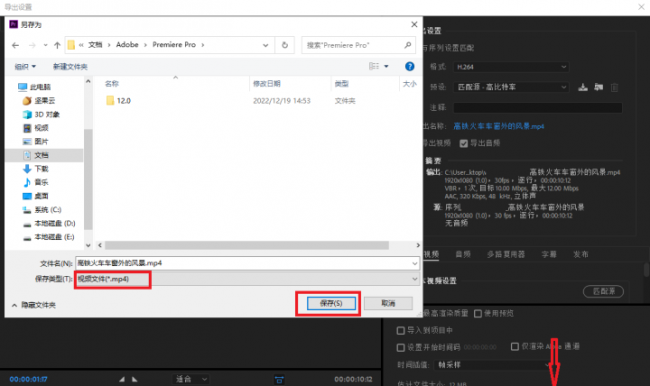The width and height of the screenshot is (650, 386).
Task: Click the 新建文件夹 button
Action: point(70,66)
